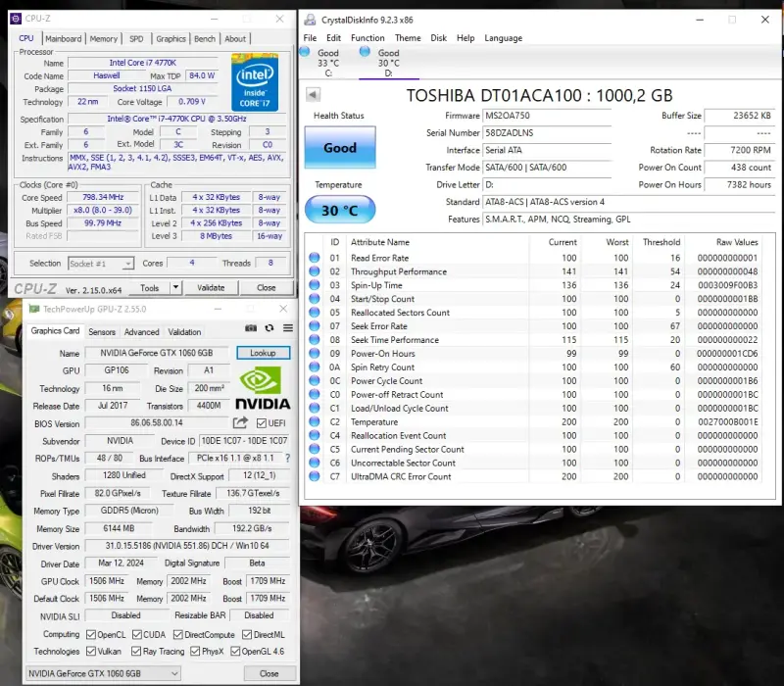The width and height of the screenshot is (784, 686).
Task: Switch to the SPD tab in CPU-Z
Action: click(136, 38)
